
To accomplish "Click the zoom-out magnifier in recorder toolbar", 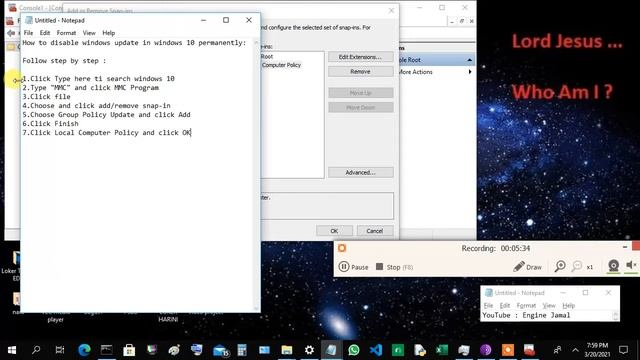I will click(577, 266).
